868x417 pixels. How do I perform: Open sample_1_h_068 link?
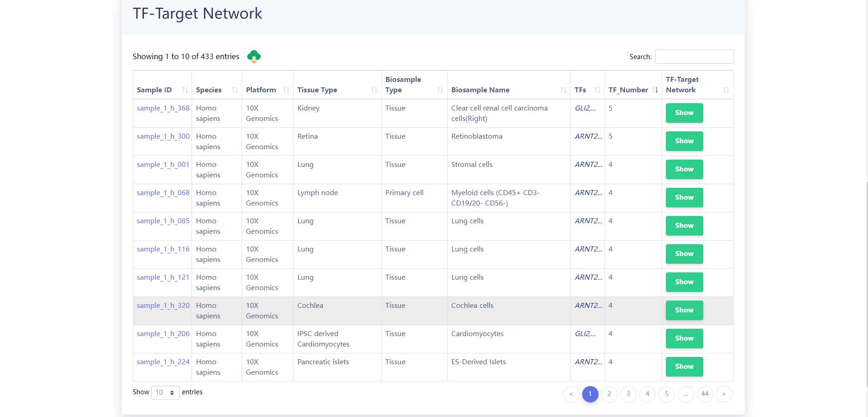coord(163,193)
